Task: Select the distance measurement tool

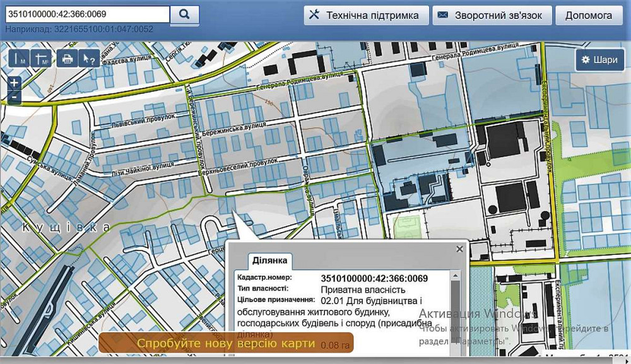Action: pos(18,59)
